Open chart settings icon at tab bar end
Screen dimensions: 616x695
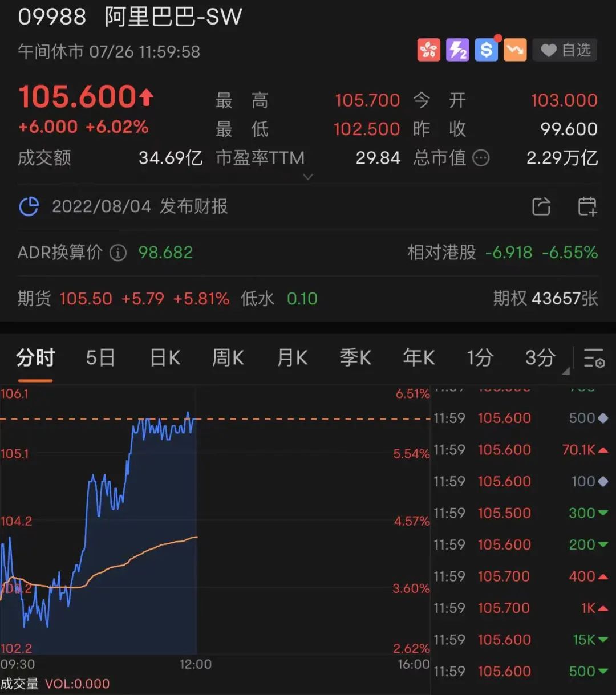pos(594,358)
